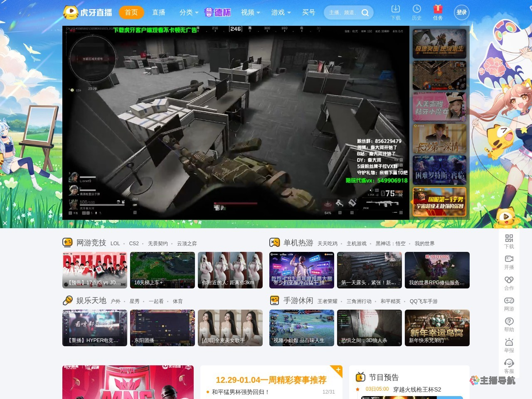Viewport: 532px width, 399px height.
Task: Open the LOL link under 网游竞技
Action: 115,244
